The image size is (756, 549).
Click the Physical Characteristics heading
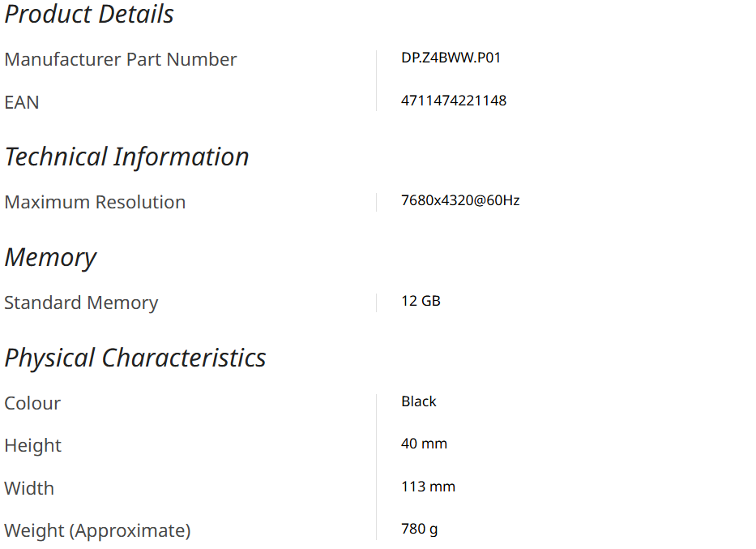pyautogui.click(x=135, y=358)
